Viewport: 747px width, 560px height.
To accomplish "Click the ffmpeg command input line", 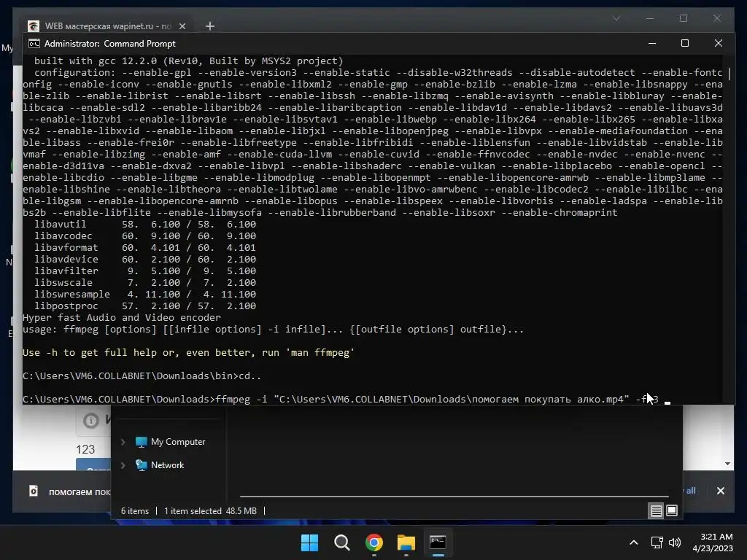I will [347, 400].
